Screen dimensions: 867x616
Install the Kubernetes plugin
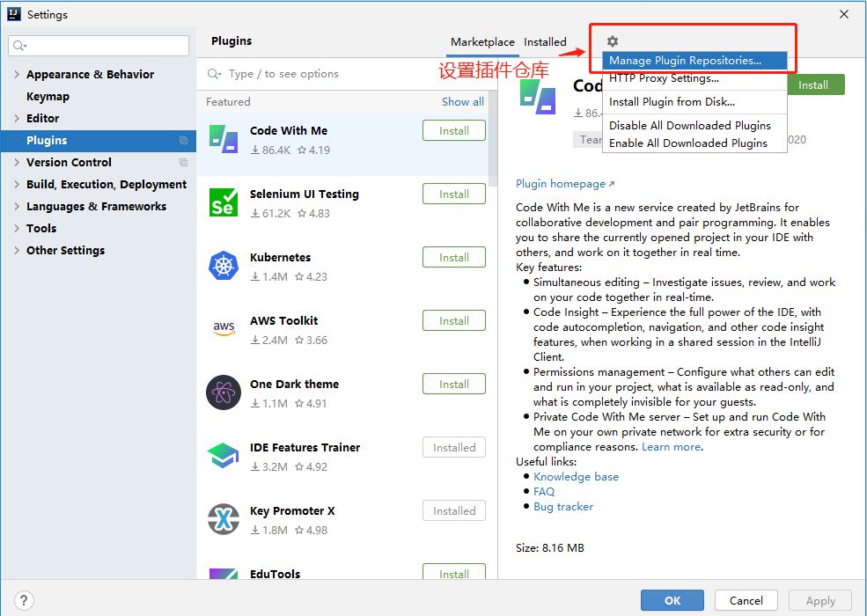pos(454,258)
